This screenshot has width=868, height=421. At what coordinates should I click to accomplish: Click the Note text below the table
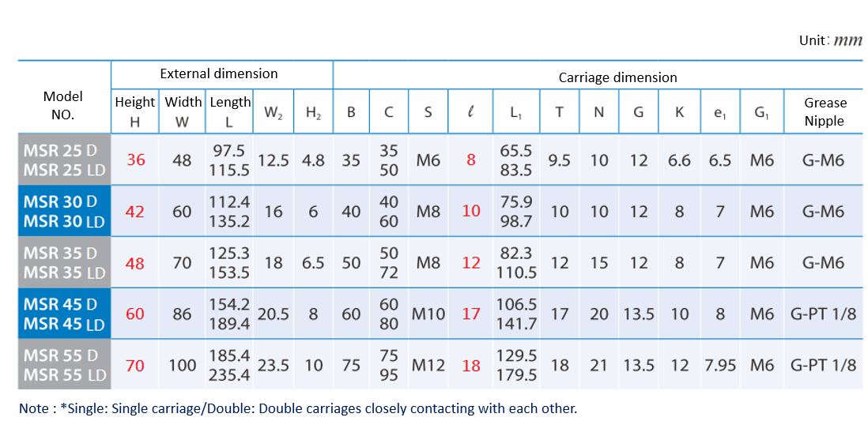tap(298, 409)
